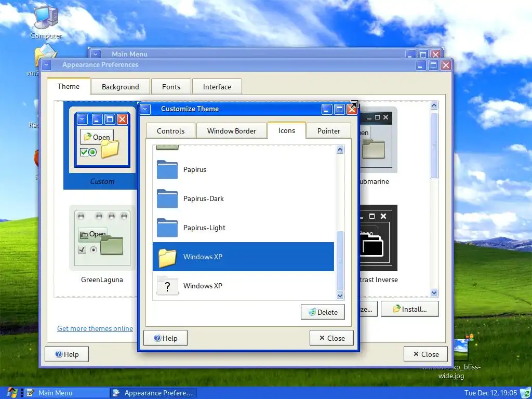The width and height of the screenshot is (532, 399).
Task: Switch to Main Menu taskbar entry
Action: (67, 393)
